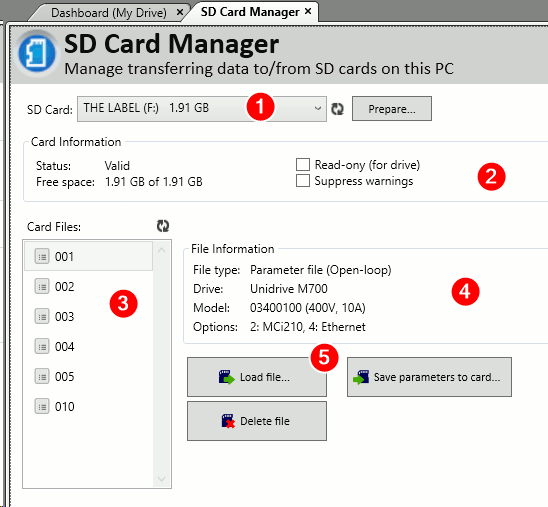Refresh the SD card drive list
Image resolution: width=548 pixels, height=507 pixels.
click(337, 109)
